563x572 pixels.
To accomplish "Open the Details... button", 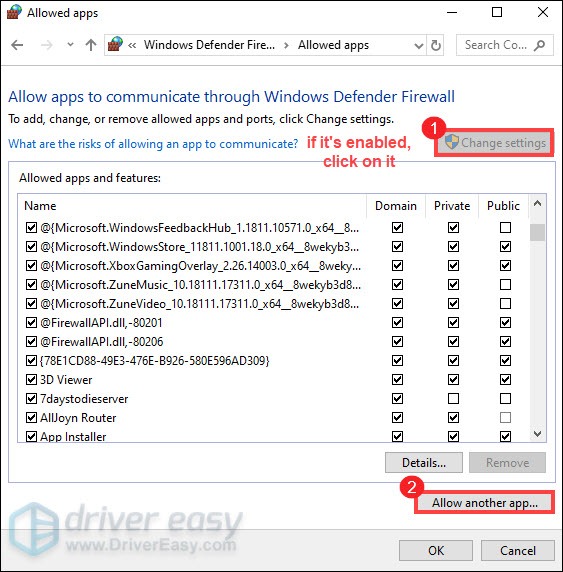I will point(424,463).
